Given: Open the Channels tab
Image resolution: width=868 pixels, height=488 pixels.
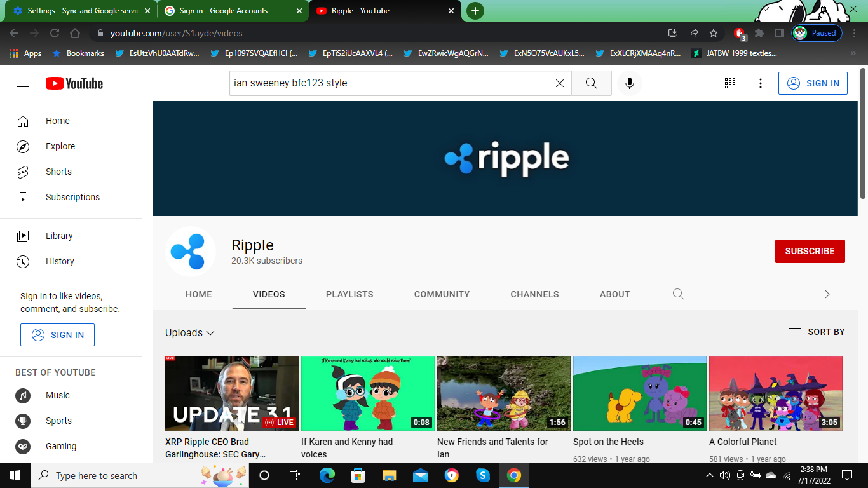Looking at the screenshot, I should (x=534, y=294).
